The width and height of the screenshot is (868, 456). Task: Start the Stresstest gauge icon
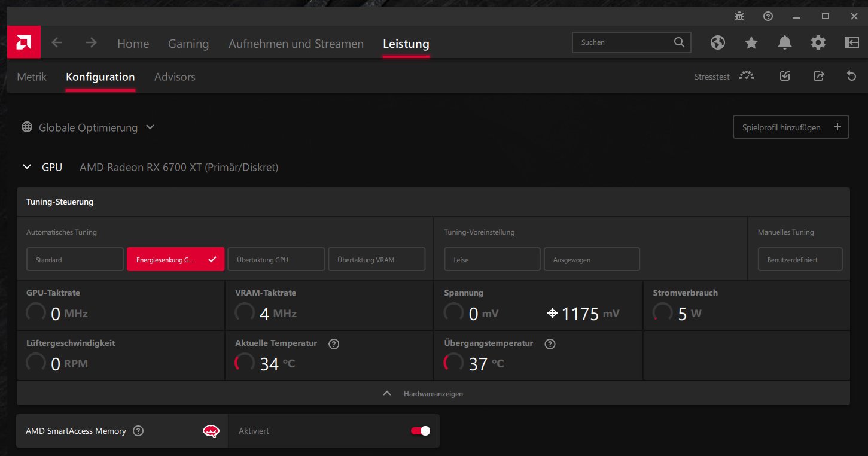746,76
